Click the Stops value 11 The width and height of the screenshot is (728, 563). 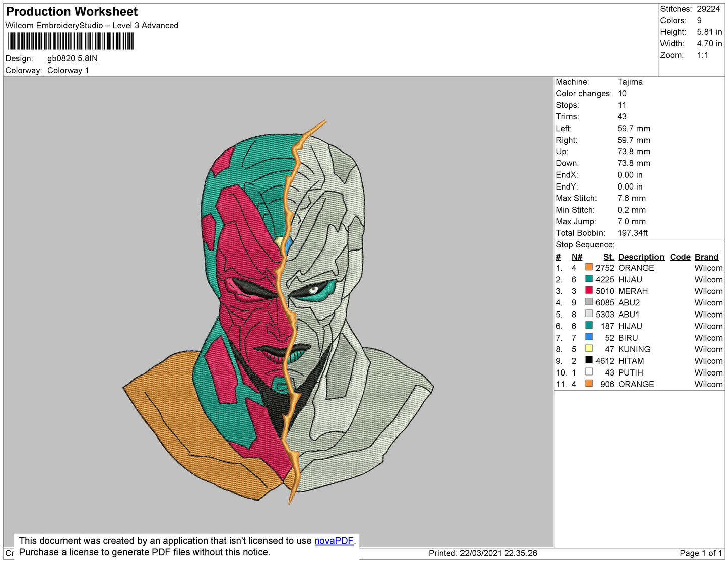click(622, 105)
